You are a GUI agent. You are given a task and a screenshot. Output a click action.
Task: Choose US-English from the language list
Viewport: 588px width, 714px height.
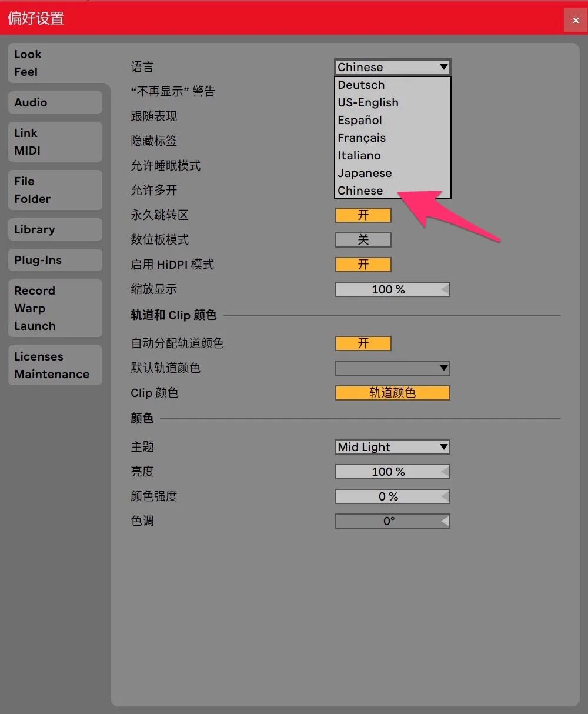pyautogui.click(x=393, y=102)
